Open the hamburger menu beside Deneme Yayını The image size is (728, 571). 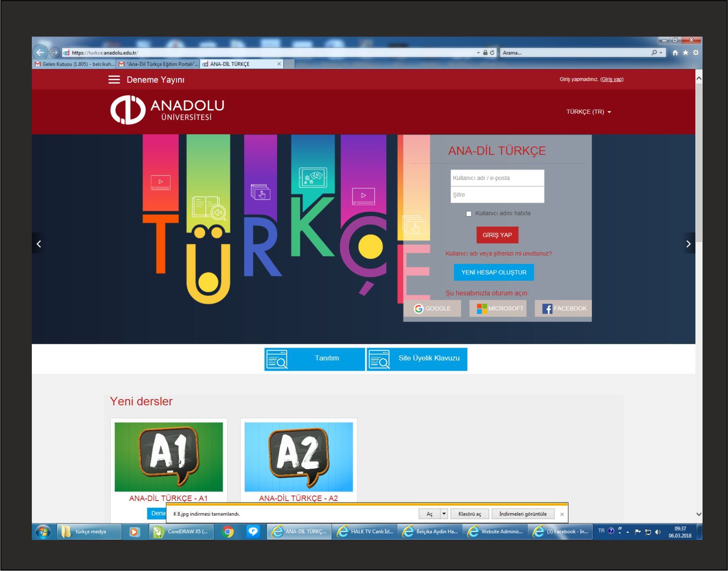click(114, 79)
